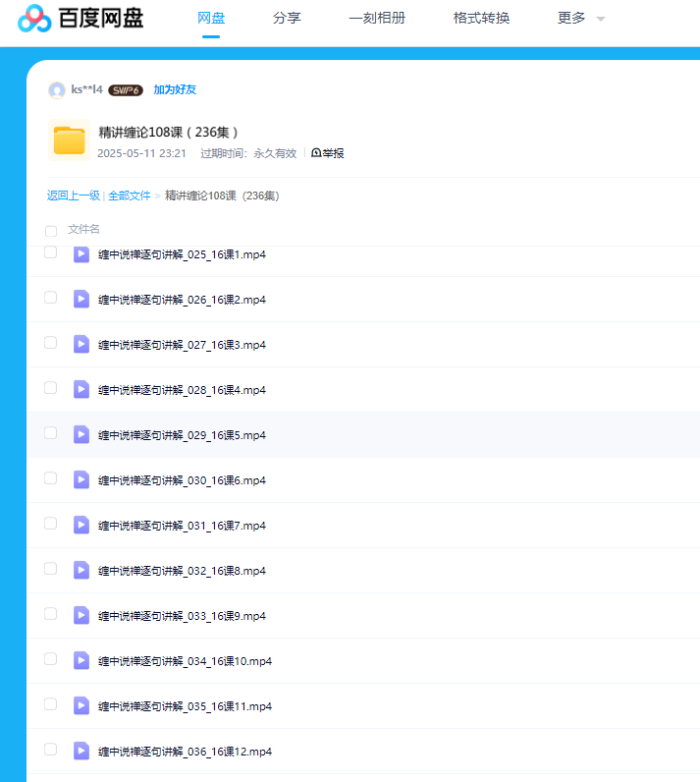The image size is (700, 782).
Task: Click the Baidu Netdisk logo icon
Action: click(34, 18)
